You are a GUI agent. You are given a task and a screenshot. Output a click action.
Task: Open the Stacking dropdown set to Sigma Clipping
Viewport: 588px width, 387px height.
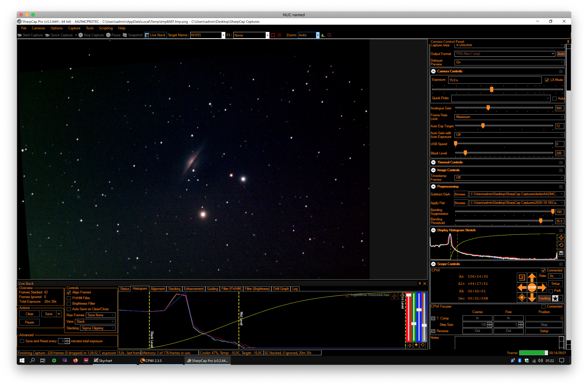coord(98,328)
